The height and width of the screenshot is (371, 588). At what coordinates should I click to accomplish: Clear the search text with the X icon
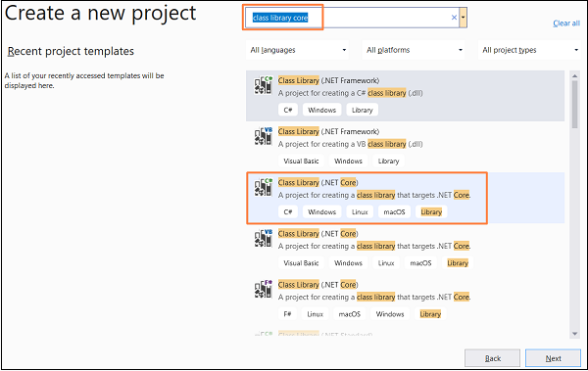point(454,18)
